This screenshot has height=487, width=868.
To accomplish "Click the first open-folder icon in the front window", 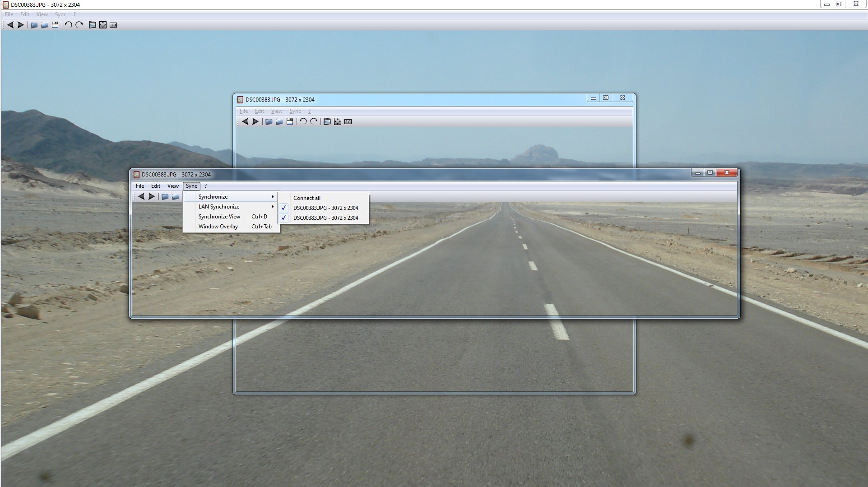I will click(165, 196).
